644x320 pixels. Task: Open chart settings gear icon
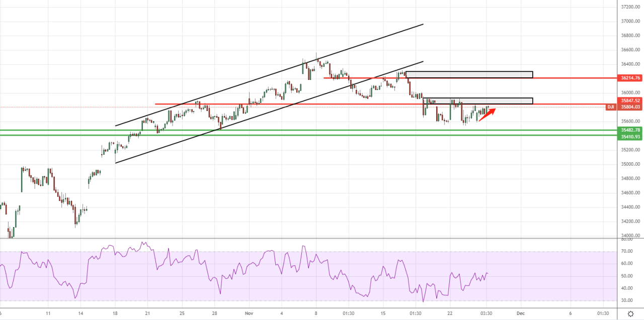[630, 313]
